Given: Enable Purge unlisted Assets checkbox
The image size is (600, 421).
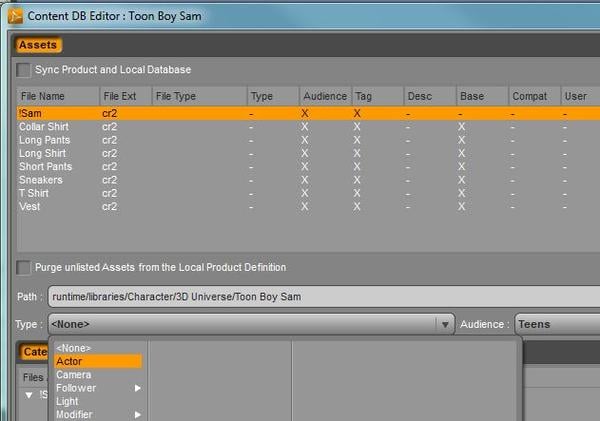Looking at the screenshot, I should pos(23,268).
